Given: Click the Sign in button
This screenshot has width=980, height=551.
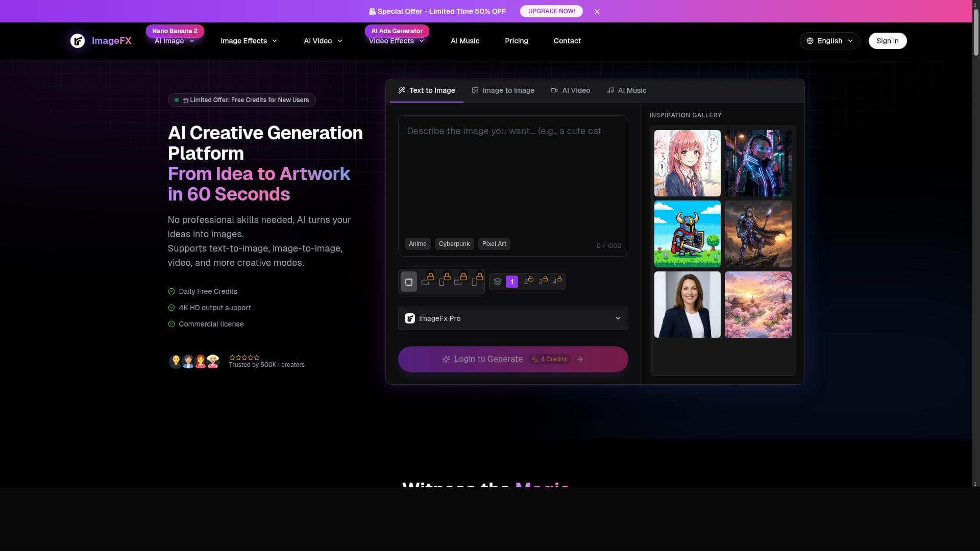Looking at the screenshot, I should 887,41.
